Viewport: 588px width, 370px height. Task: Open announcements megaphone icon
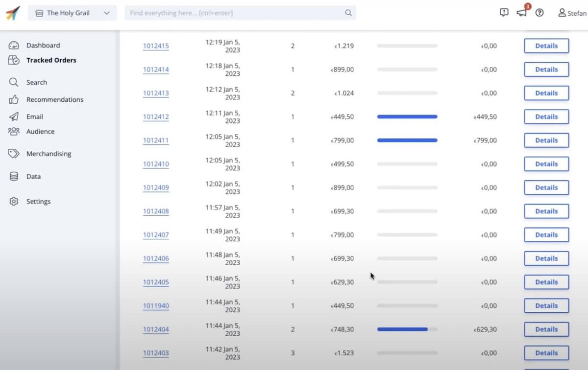point(522,13)
